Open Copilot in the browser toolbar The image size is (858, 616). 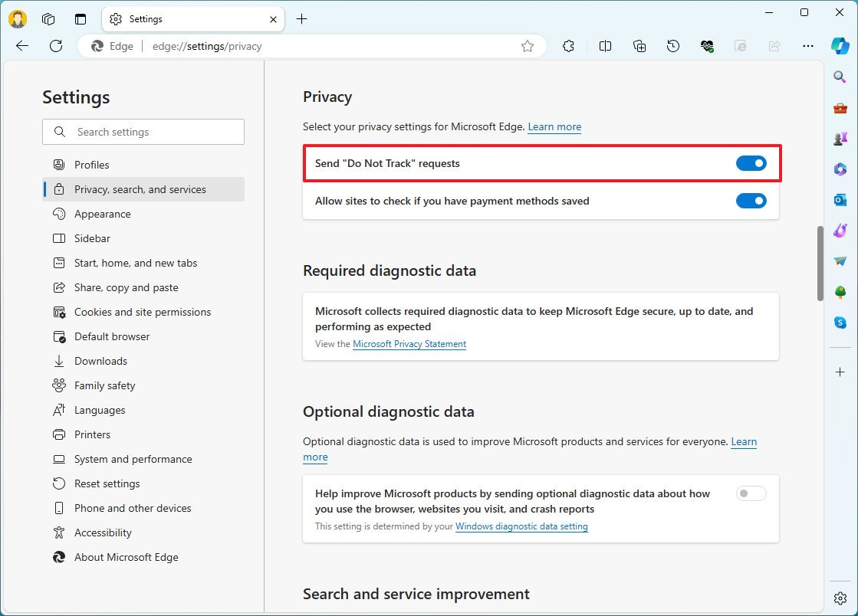pyautogui.click(x=841, y=46)
